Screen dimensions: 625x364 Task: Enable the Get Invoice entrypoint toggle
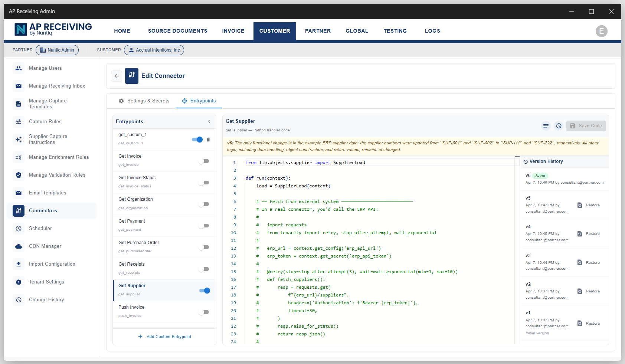coord(204,161)
